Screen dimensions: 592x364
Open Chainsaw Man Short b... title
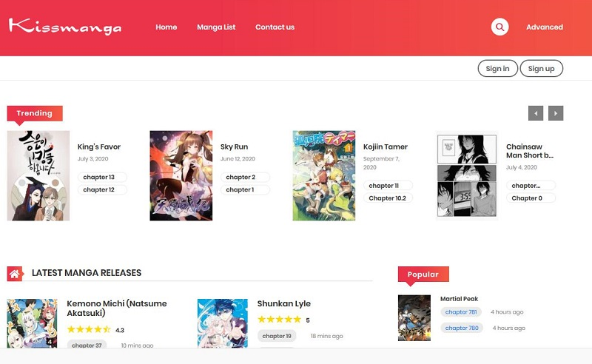(x=530, y=151)
